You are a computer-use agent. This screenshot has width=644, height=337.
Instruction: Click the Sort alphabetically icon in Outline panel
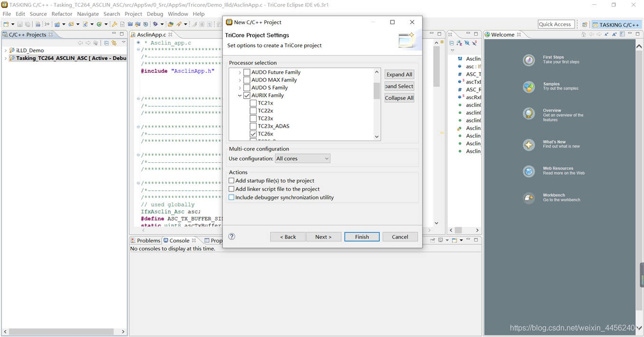(459, 43)
